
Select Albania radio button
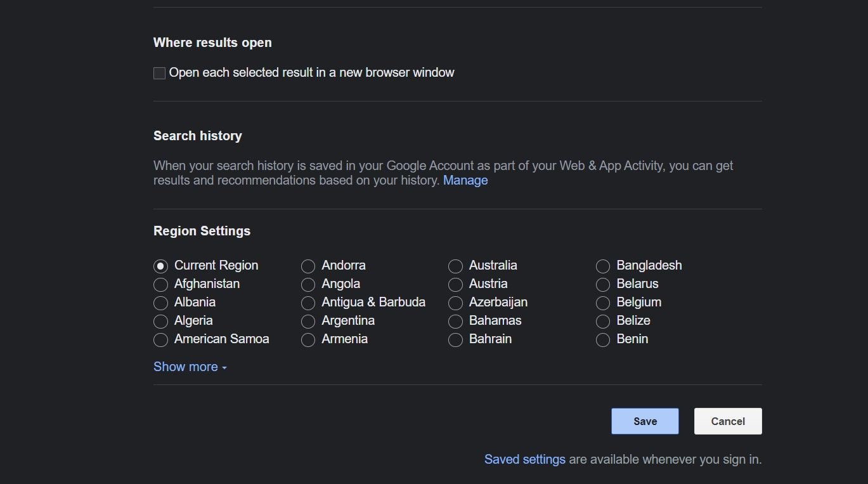161,303
